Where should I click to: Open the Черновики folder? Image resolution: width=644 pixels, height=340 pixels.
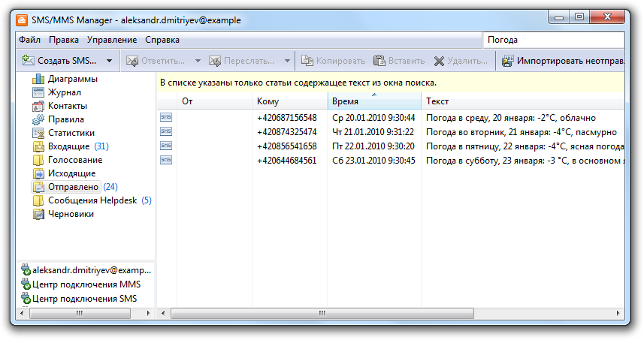click(x=70, y=214)
